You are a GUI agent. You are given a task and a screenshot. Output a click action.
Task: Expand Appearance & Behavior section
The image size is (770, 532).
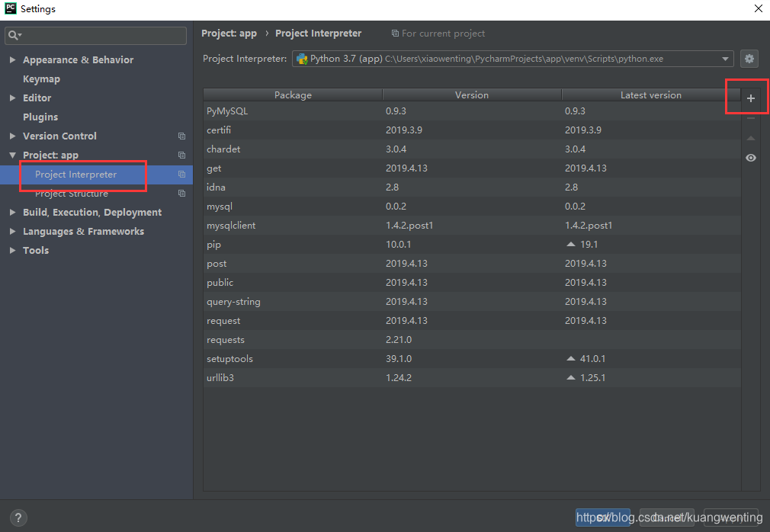(12, 59)
